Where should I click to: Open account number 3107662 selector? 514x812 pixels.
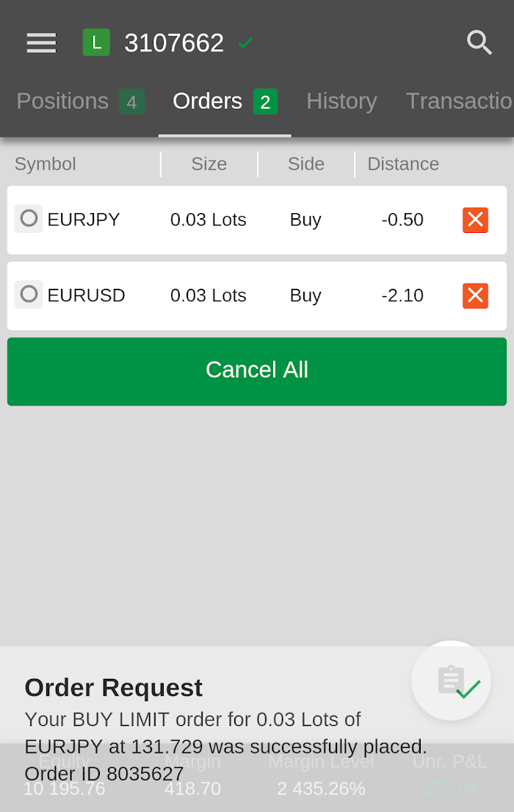174,43
